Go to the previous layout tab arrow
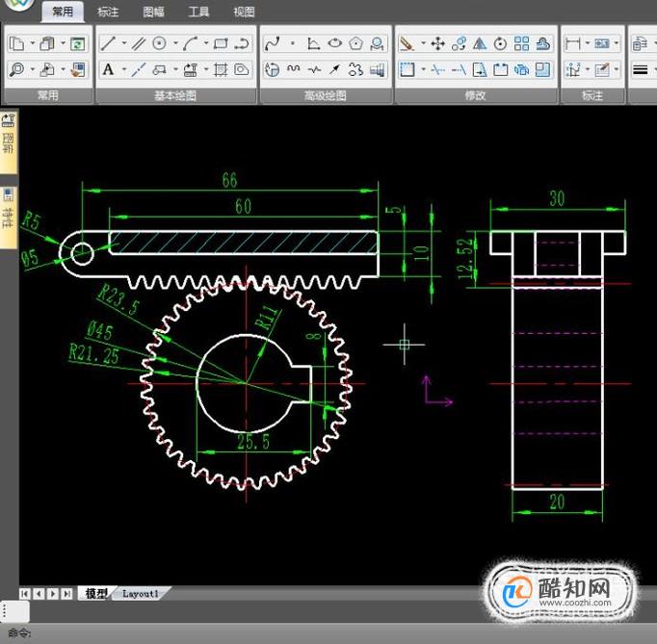657x644 pixels. pyautogui.click(x=39, y=594)
